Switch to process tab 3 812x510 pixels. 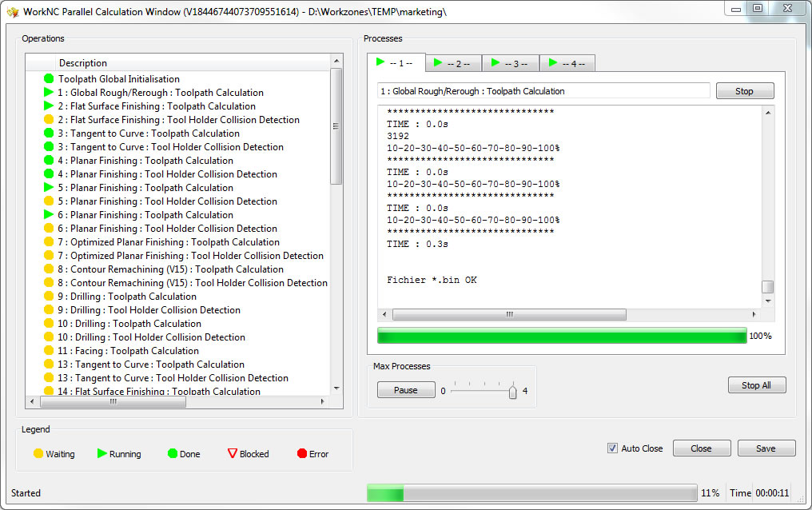click(510, 63)
